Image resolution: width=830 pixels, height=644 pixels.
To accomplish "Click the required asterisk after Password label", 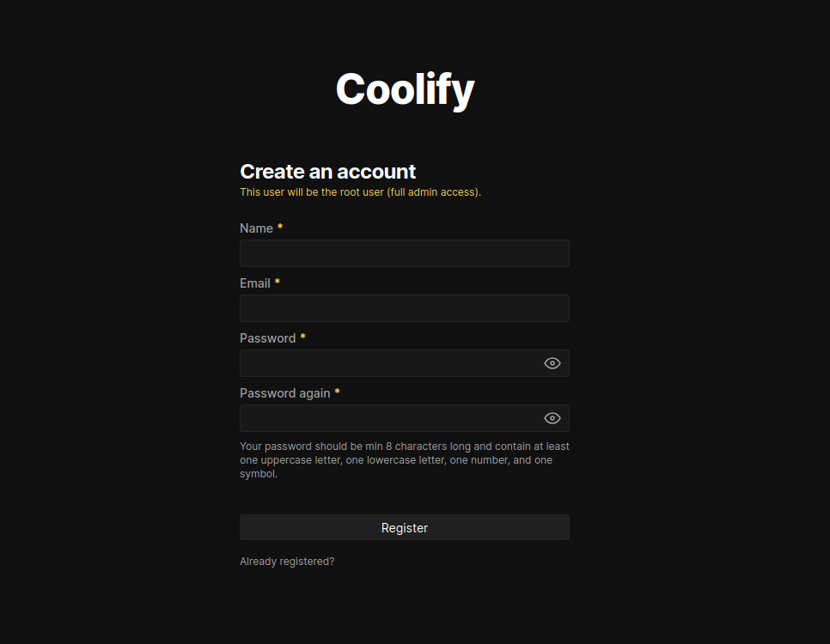I will (302, 338).
